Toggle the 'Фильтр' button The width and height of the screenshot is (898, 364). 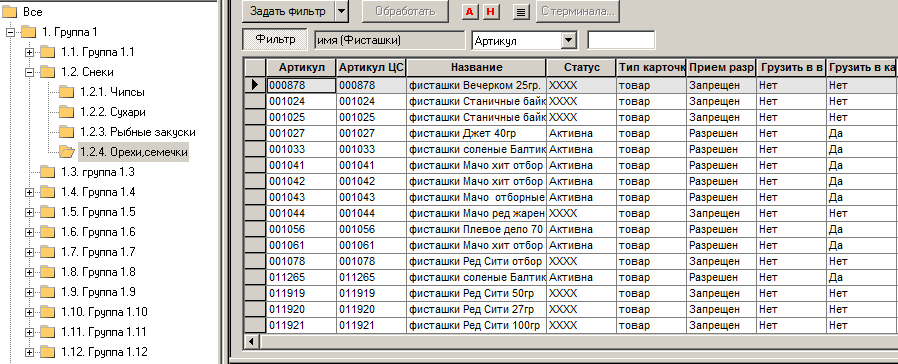275,39
